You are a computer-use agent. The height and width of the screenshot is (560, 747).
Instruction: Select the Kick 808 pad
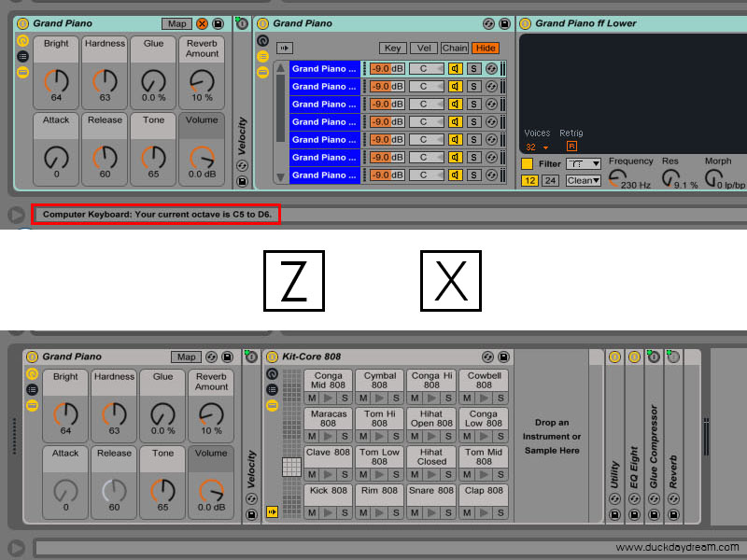tap(328, 491)
